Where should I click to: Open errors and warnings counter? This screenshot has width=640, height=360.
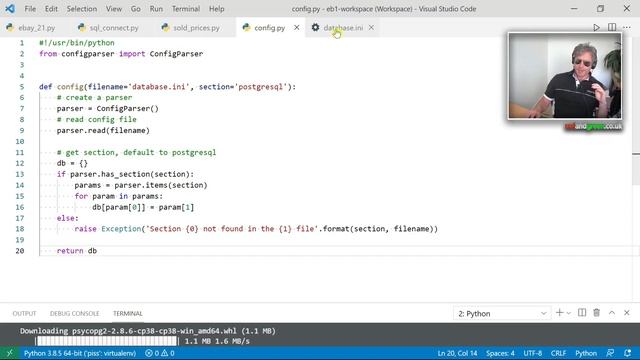pyautogui.click(x=160, y=353)
